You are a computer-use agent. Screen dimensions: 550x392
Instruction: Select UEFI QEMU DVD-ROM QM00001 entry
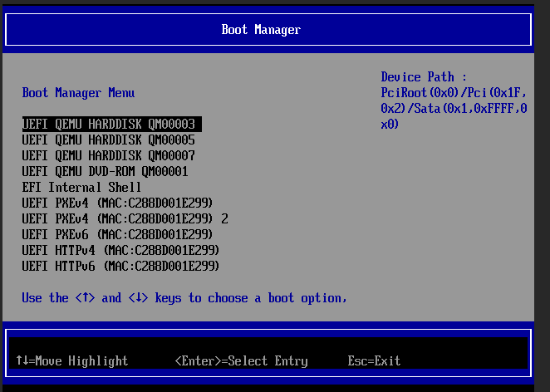pos(105,171)
